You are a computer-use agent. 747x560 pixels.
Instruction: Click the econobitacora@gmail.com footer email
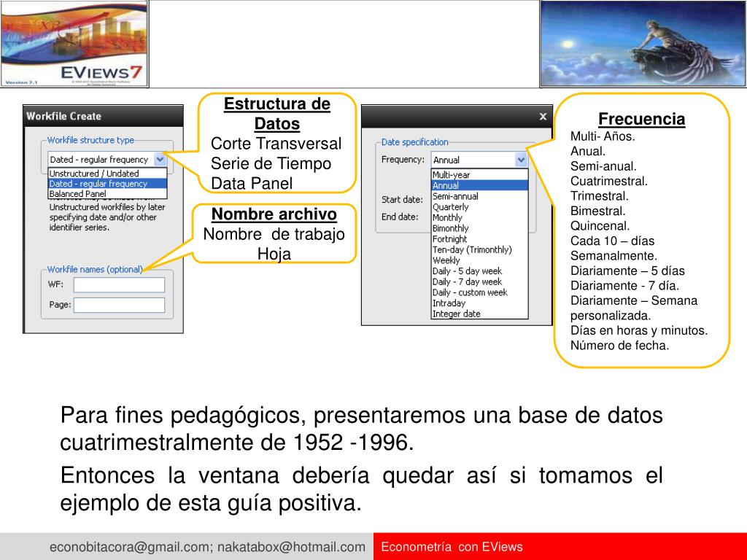click(131, 547)
